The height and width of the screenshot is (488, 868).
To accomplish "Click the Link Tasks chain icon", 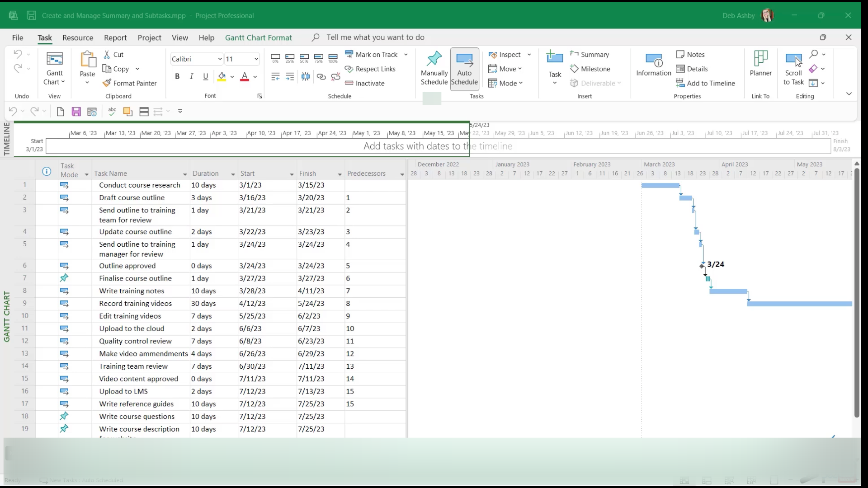I will [321, 77].
